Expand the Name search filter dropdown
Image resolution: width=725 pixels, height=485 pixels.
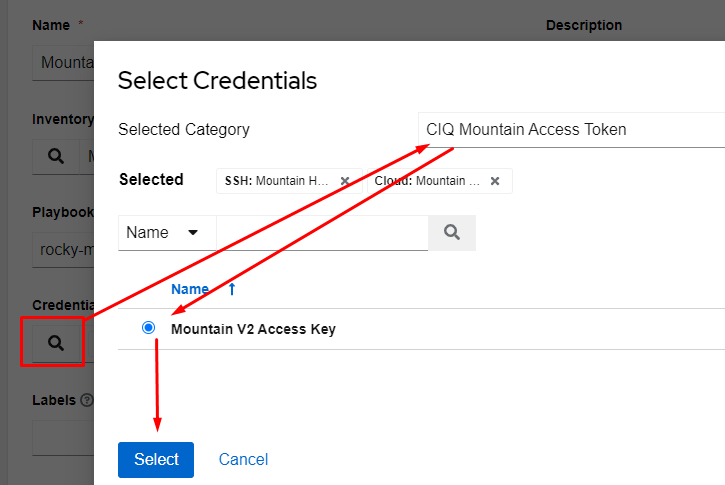click(165, 232)
